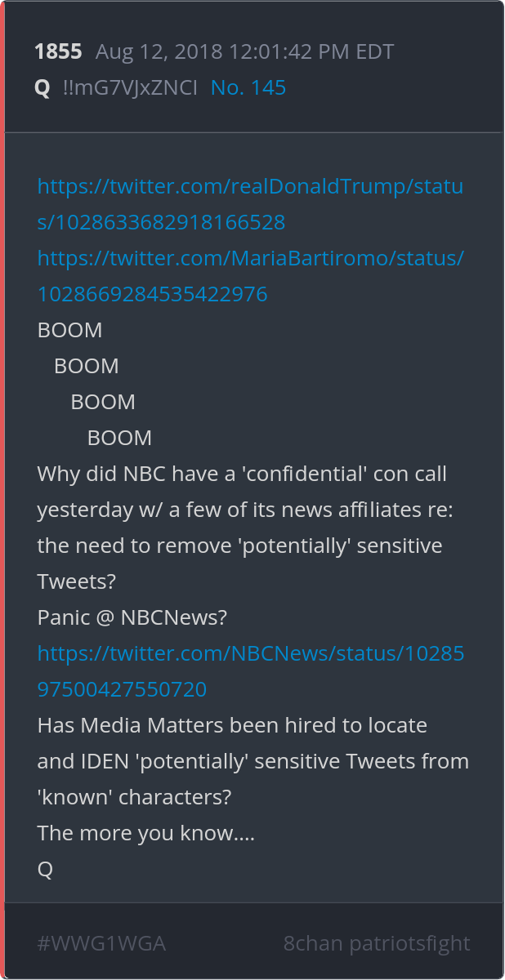Image resolution: width=505 pixels, height=980 pixels.
Task: Click the 'Has Media Matters been hired' sentence
Action: [253, 761]
